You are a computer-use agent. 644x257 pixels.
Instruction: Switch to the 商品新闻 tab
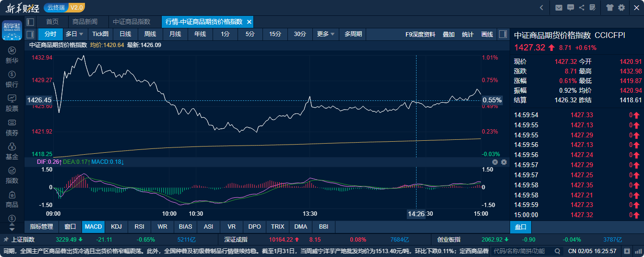tap(85, 22)
